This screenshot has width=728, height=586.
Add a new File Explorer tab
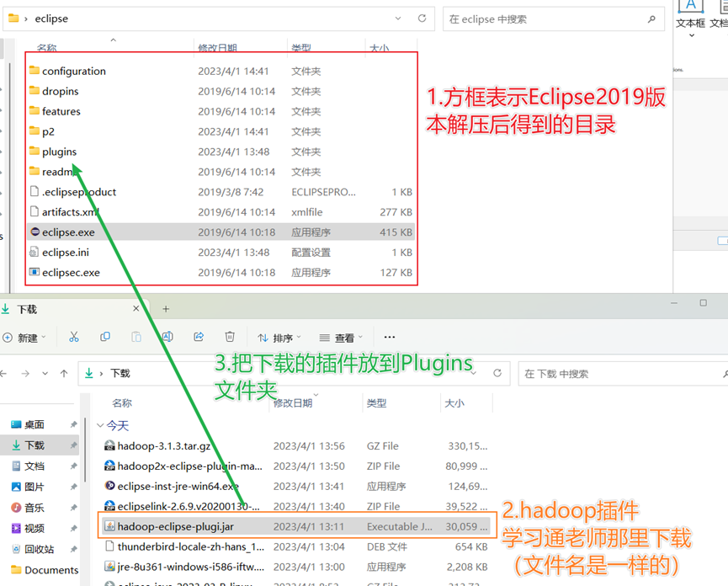click(x=166, y=309)
